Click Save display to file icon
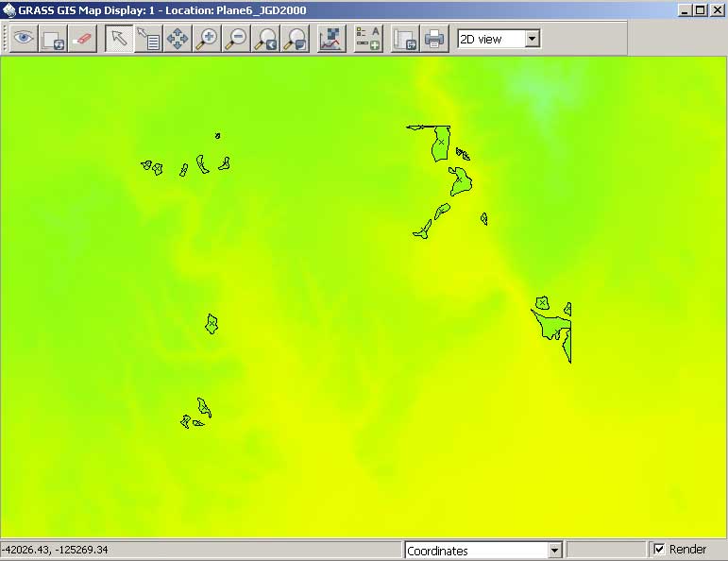 point(405,39)
